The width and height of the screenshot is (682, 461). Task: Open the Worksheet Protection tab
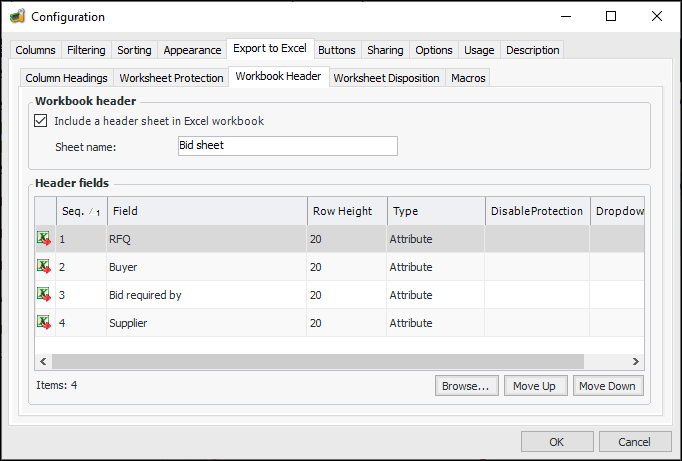[x=171, y=78]
